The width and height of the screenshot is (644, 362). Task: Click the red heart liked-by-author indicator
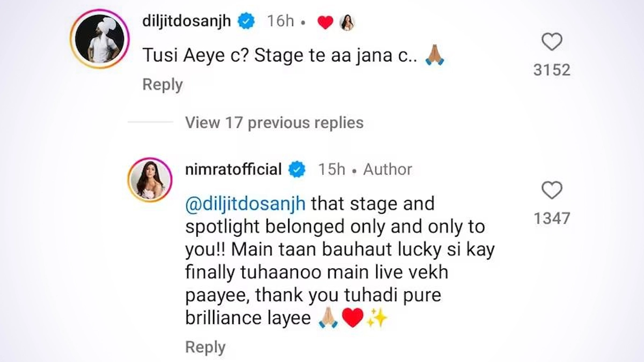click(x=326, y=23)
